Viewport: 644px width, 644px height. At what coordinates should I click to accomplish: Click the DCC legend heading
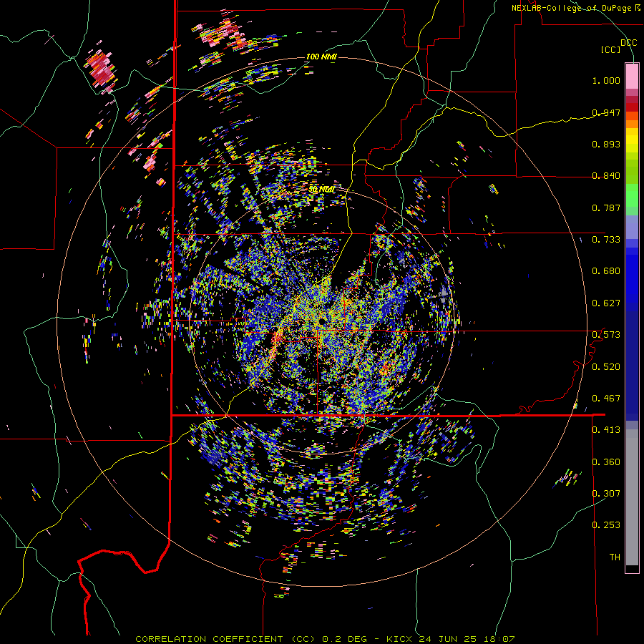(628, 43)
